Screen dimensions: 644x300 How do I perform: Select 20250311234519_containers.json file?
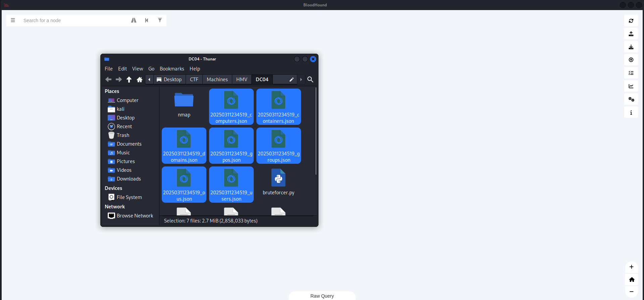coord(279,107)
